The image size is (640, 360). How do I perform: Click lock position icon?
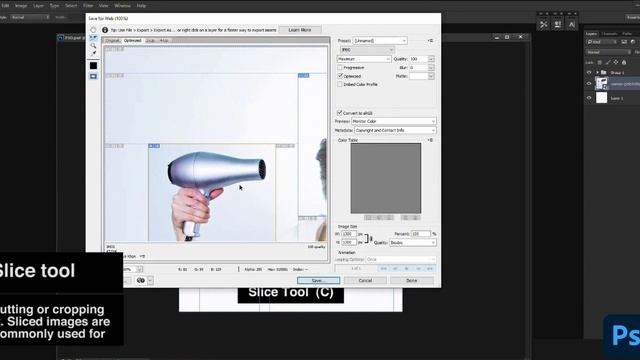click(616, 62)
